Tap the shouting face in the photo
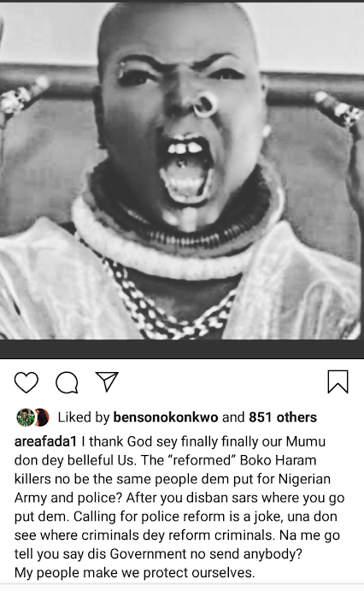 pyautogui.click(x=183, y=124)
